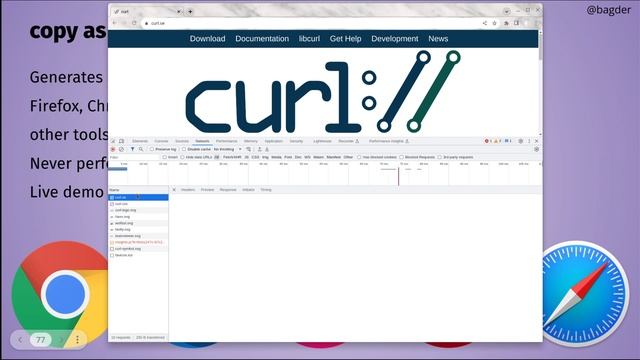This screenshot has height=360, width=640.
Task: Toggle the browser side panel icon
Action: (516, 23)
